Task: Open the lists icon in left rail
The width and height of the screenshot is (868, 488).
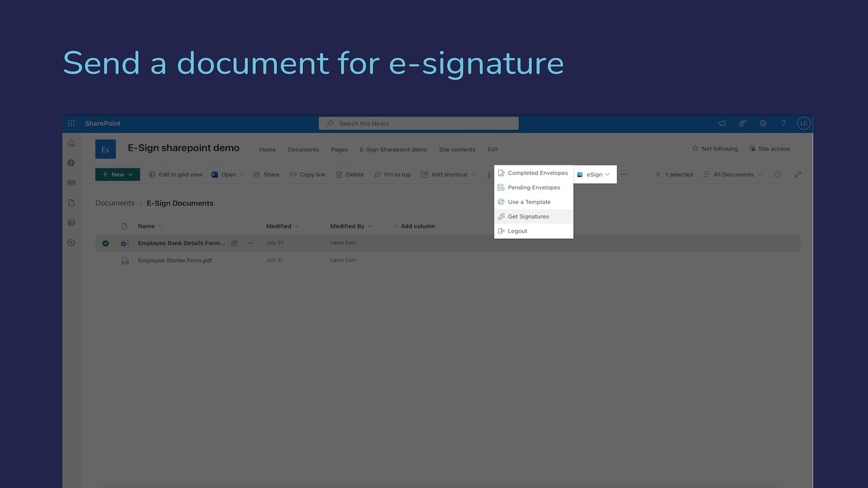Action: tap(71, 222)
